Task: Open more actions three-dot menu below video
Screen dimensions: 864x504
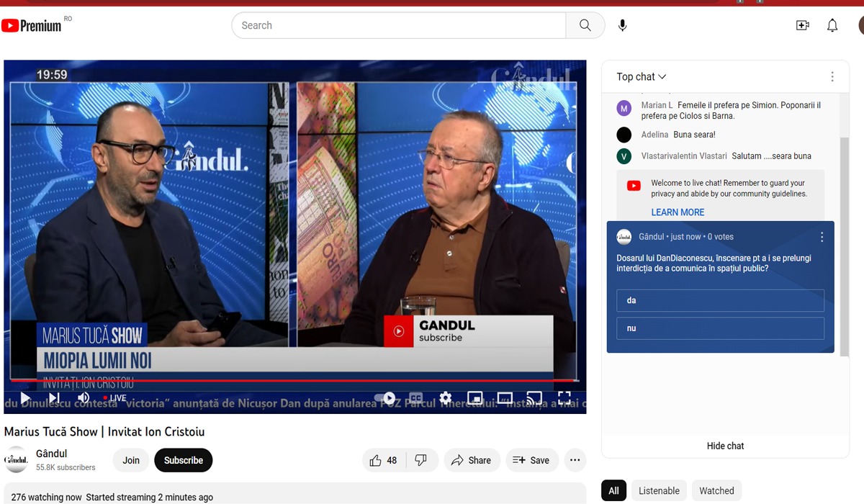Action: [575, 460]
